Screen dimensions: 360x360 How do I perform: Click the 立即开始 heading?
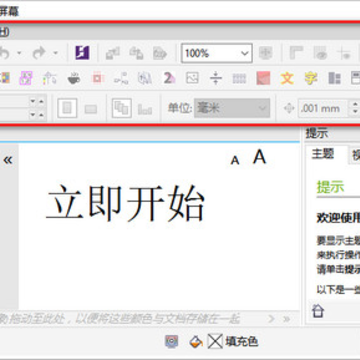pos(125,203)
